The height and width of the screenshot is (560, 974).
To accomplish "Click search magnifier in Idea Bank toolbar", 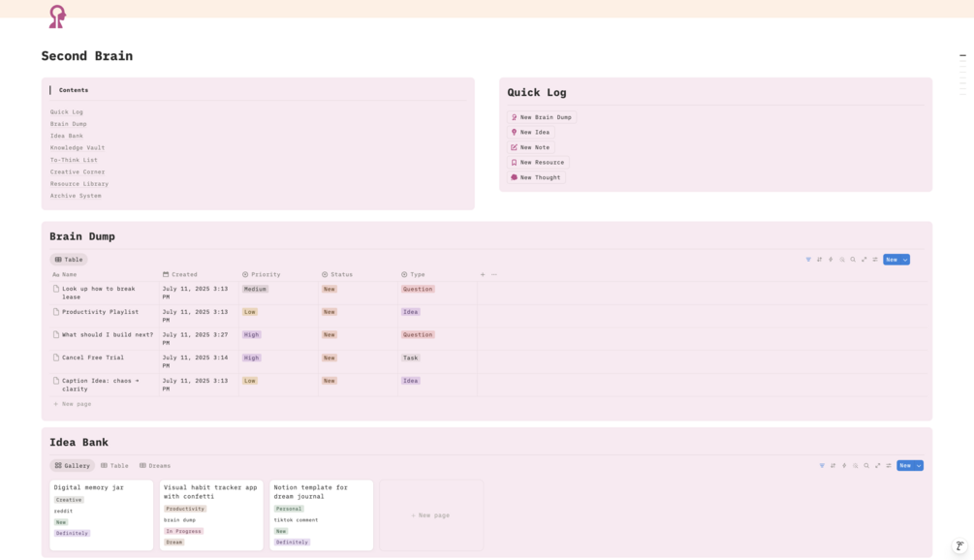I will tap(866, 466).
